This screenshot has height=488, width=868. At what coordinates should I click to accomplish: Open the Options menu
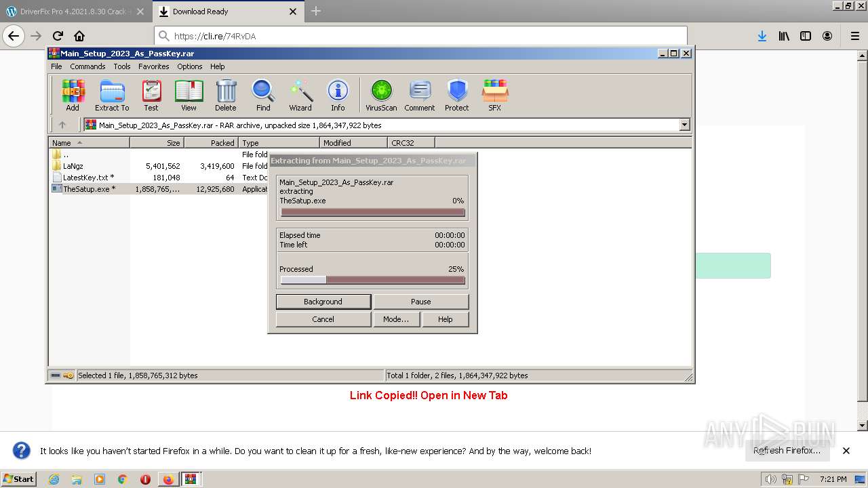pos(190,66)
